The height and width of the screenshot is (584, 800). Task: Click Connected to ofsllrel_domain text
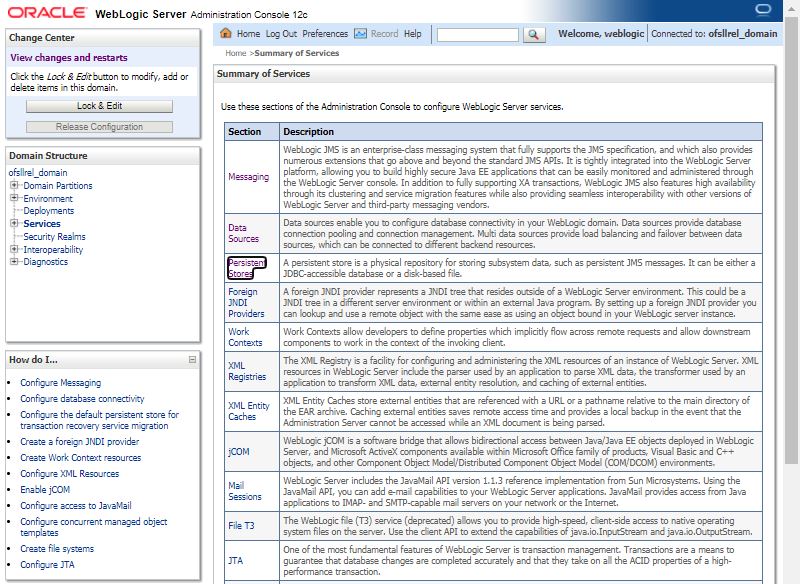tap(714, 34)
